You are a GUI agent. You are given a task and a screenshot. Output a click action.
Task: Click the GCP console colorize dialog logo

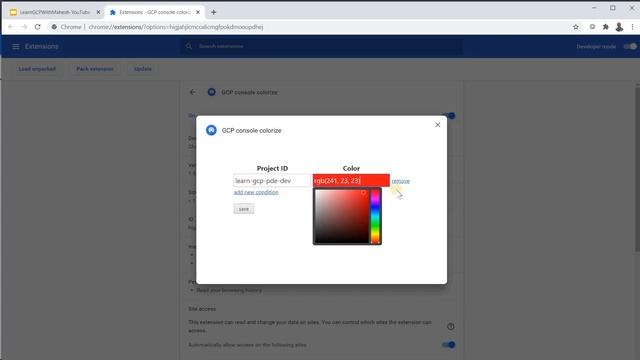pyautogui.click(x=211, y=130)
